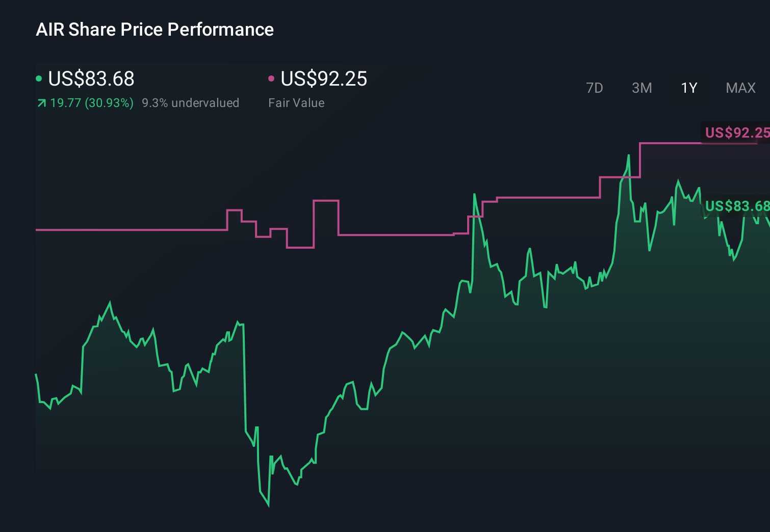
Task: Click the US$92.25 price tag on the chart
Action: (736, 133)
